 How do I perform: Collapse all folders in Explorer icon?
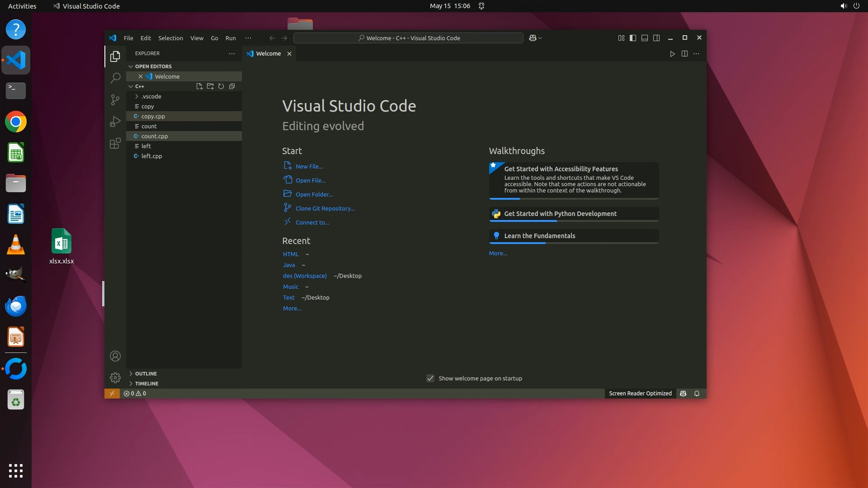232,86
